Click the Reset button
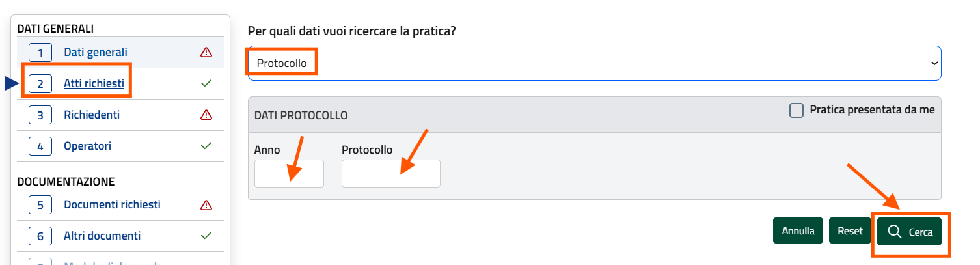This screenshot has height=265, width=980. 850,231
